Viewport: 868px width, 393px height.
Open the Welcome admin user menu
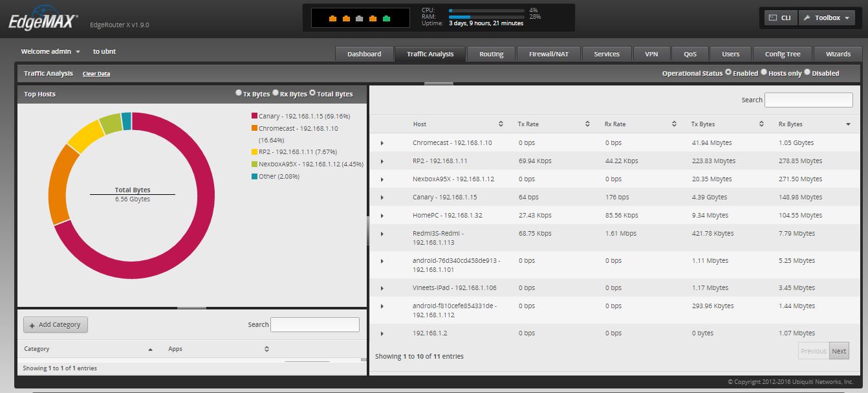50,51
